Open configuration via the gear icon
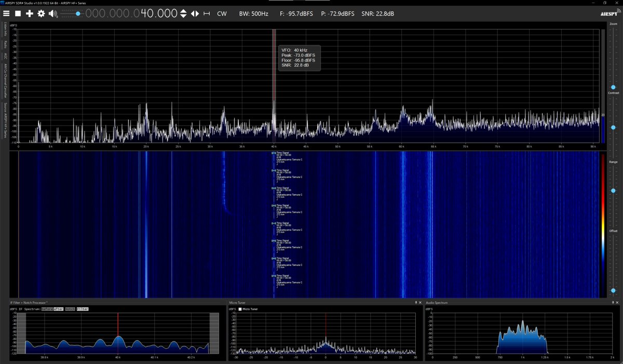The width and height of the screenshot is (623, 364). (41, 14)
